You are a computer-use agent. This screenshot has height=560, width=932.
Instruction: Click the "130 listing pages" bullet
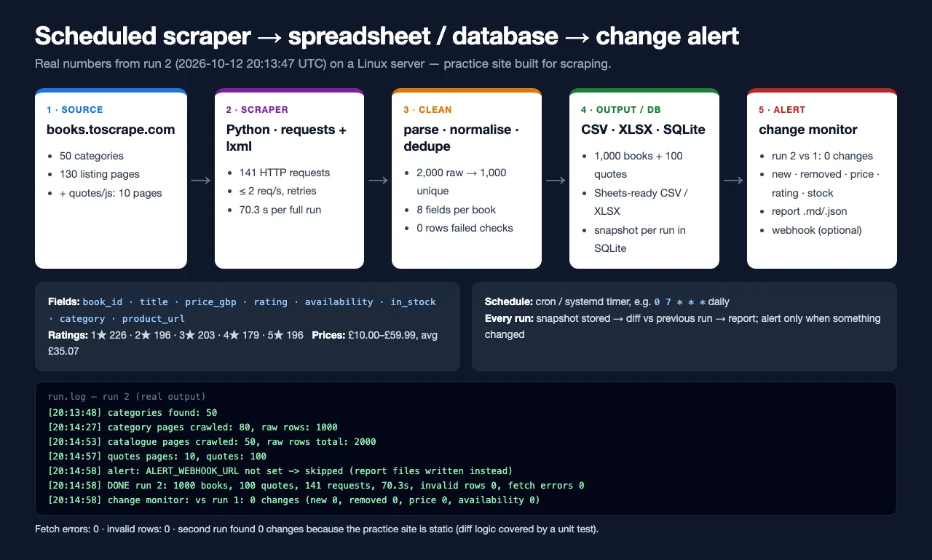tap(100, 174)
